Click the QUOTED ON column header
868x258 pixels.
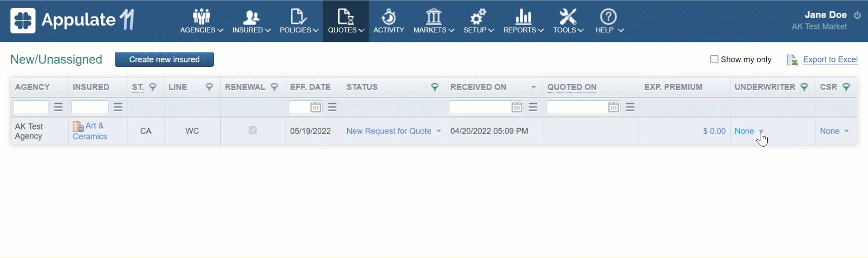(x=572, y=87)
